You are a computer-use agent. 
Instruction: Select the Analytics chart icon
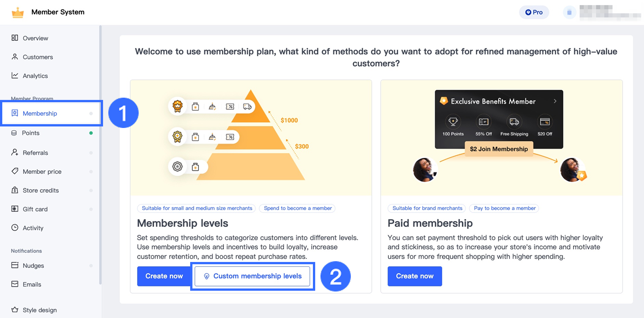[x=15, y=75]
